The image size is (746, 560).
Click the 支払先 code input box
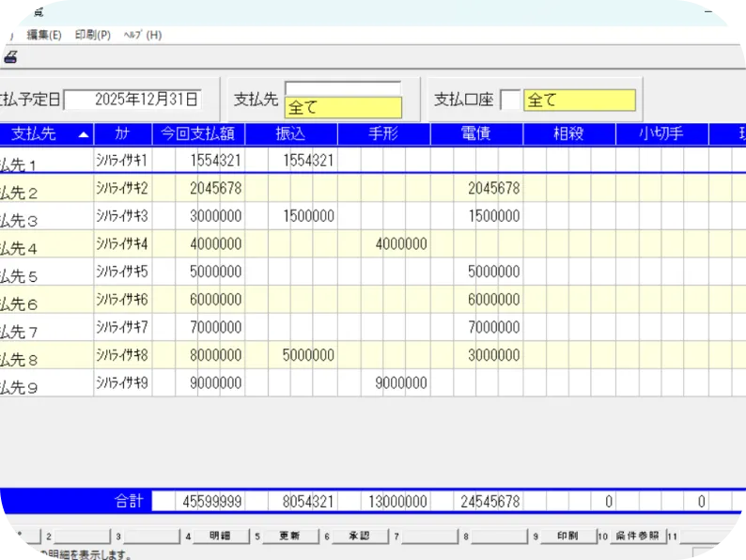click(343, 88)
